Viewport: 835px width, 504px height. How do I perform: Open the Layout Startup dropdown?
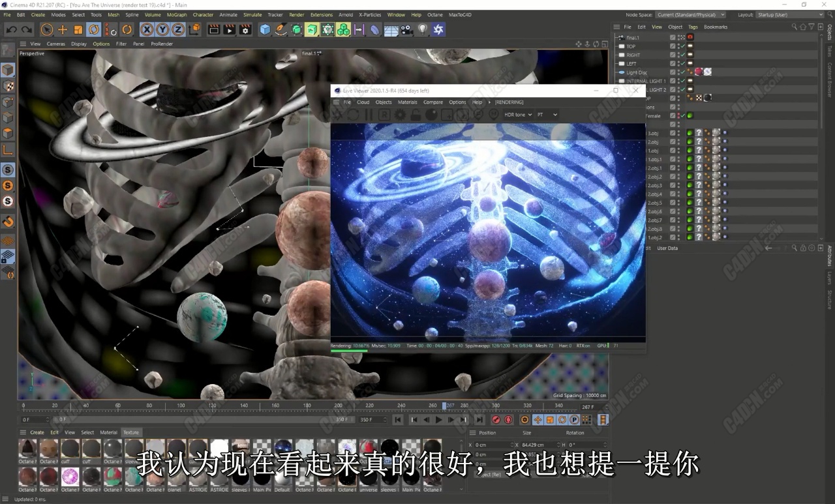(x=788, y=14)
